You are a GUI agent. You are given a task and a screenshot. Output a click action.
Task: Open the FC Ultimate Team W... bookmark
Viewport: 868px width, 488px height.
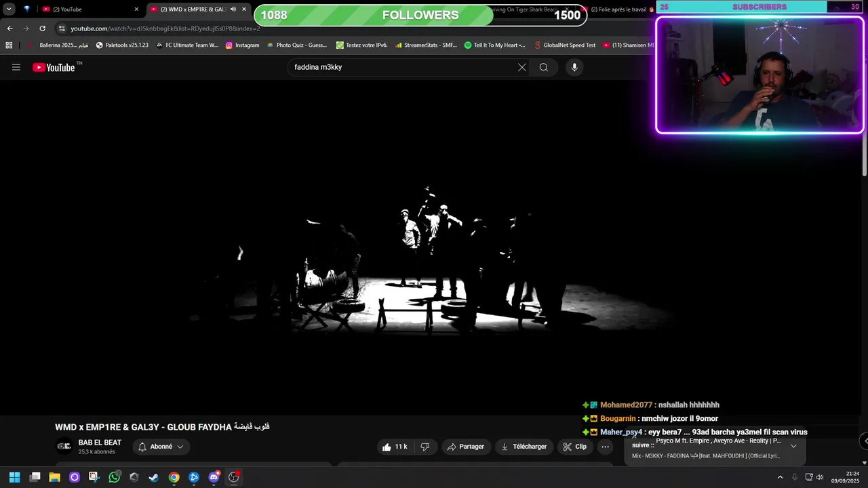point(187,45)
